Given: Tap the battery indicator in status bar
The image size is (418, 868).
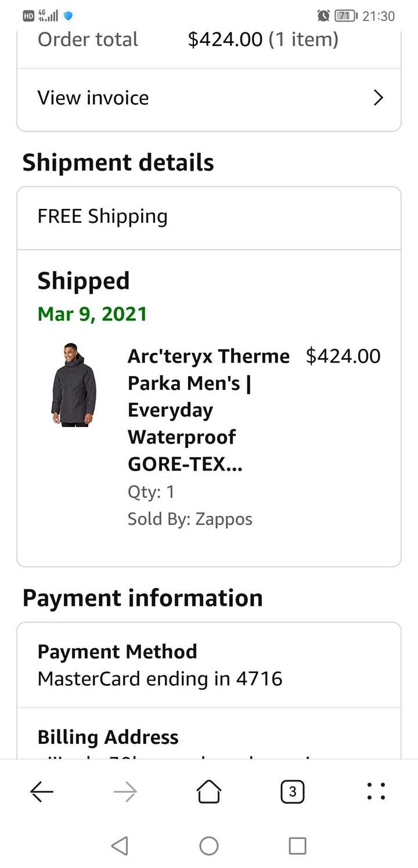Looking at the screenshot, I should 347,16.
